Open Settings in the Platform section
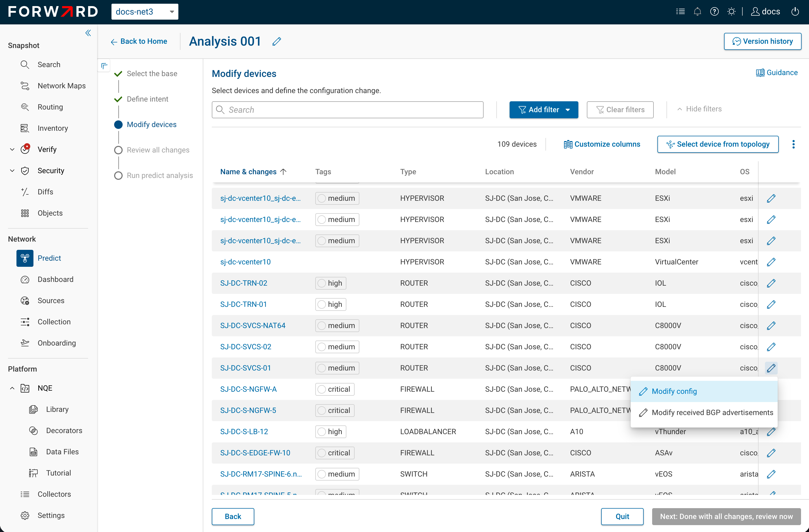809x532 pixels. (51, 515)
